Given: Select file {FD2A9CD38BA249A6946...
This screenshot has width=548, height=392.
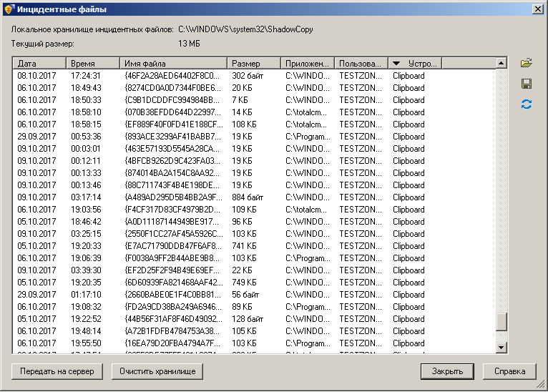Looking at the screenshot, I should (173, 307).
